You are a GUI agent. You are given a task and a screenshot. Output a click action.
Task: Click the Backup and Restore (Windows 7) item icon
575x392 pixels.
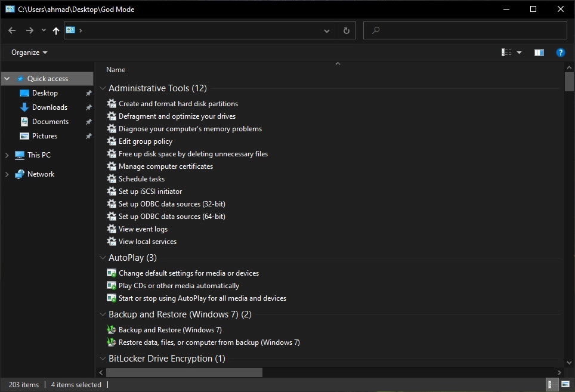click(112, 330)
